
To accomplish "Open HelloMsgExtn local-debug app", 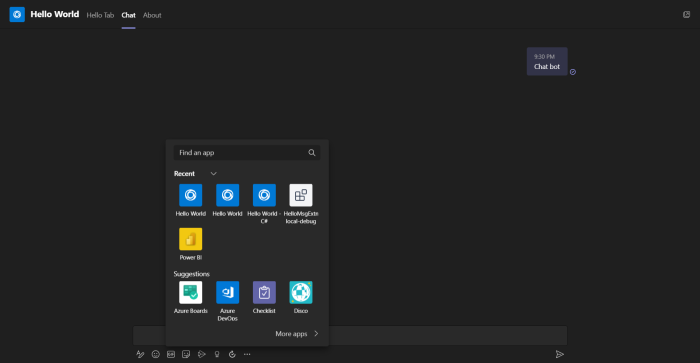I will (301, 204).
